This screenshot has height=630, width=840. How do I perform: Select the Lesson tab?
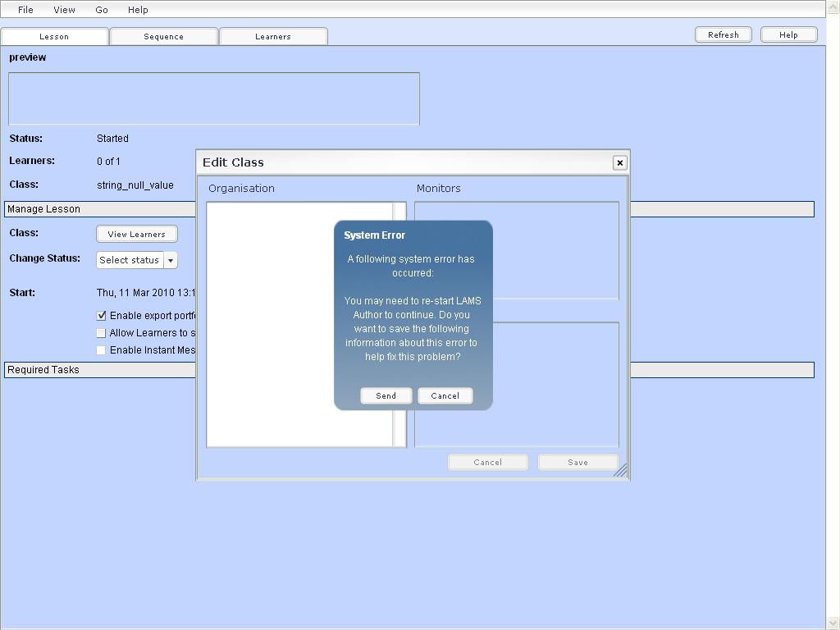(54, 36)
